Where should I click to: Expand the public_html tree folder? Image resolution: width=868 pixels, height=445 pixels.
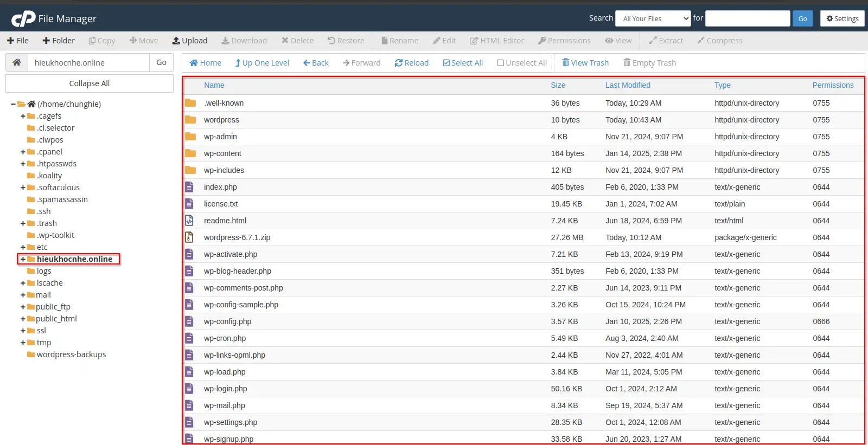click(23, 319)
